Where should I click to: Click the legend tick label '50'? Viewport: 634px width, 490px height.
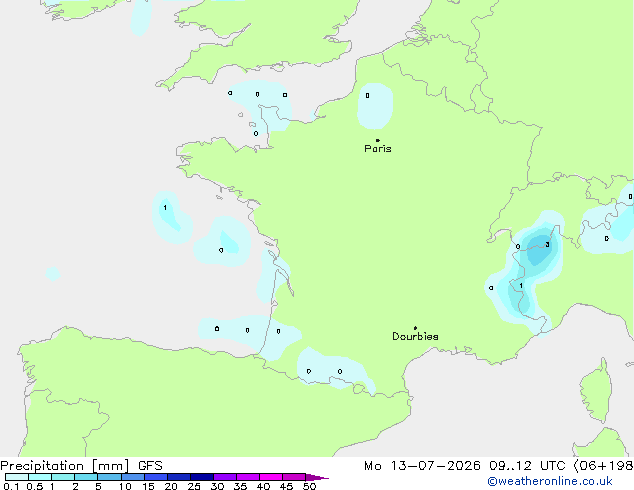pyautogui.click(x=309, y=486)
